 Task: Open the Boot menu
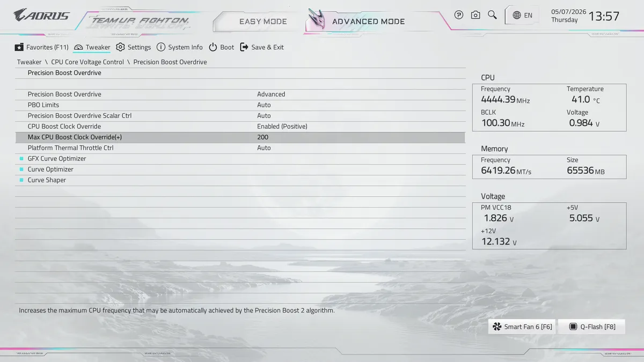pyautogui.click(x=221, y=47)
